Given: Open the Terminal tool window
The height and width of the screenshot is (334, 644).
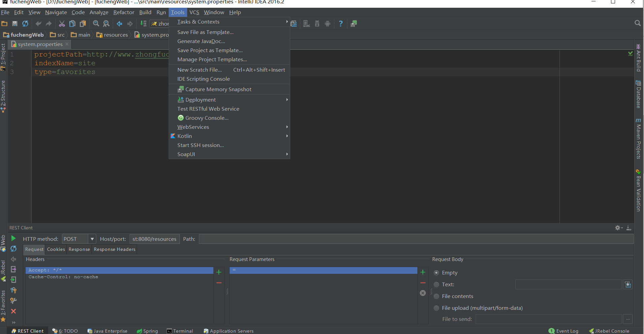Looking at the screenshot, I should pos(180,331).
